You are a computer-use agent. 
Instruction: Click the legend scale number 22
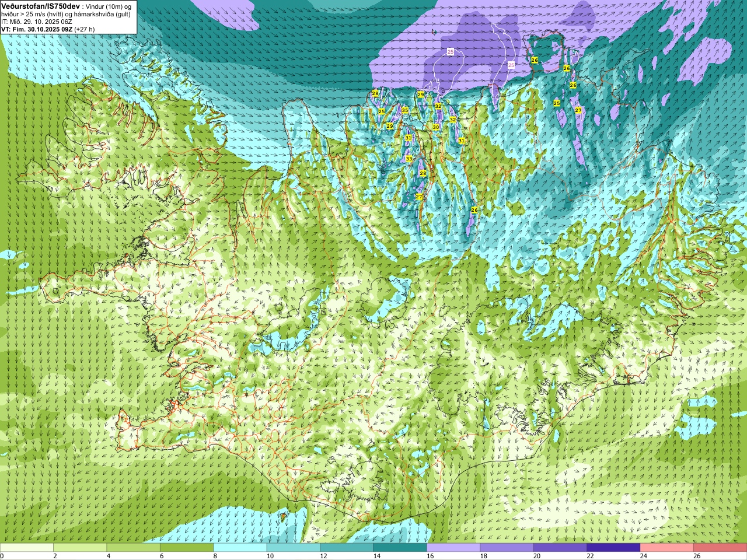590,556
